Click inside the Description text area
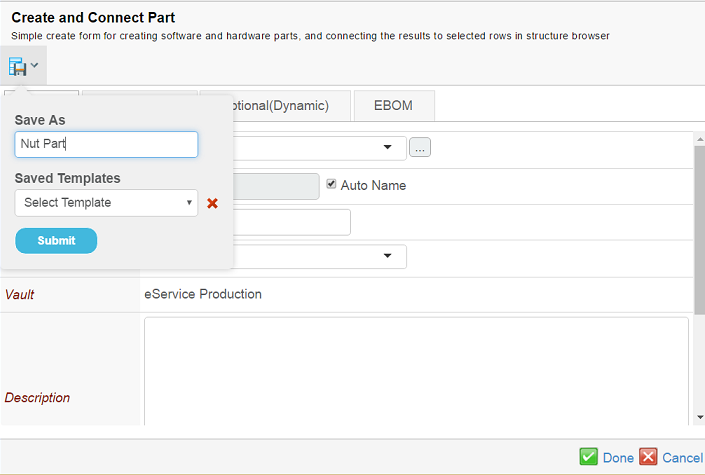The image size is (705, 475). pyautogui.click(x=416, y=370)
